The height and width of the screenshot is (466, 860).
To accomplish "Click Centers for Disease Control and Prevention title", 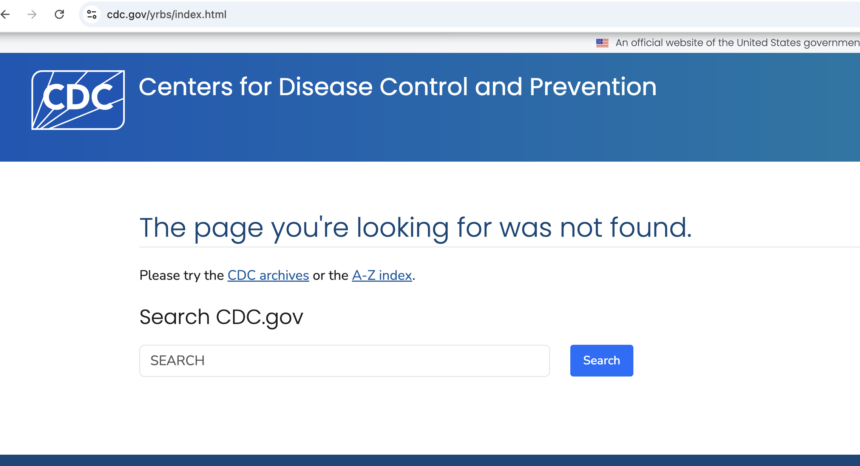I will point(397,87).
